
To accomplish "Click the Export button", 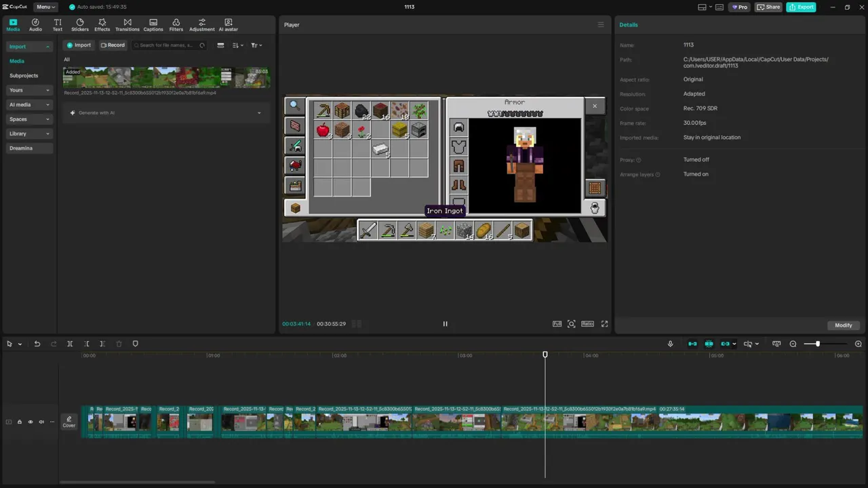I will click(x=801, y=7).
